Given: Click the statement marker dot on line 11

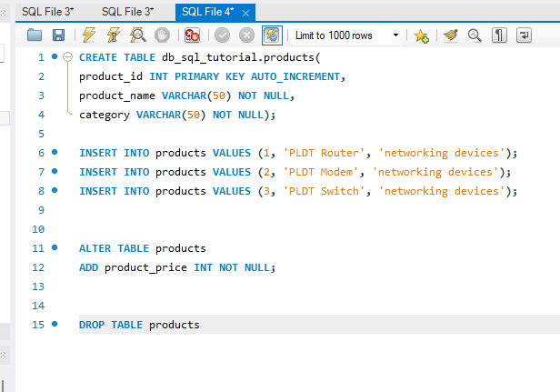Looking at the screenshot, I should 55,247.
